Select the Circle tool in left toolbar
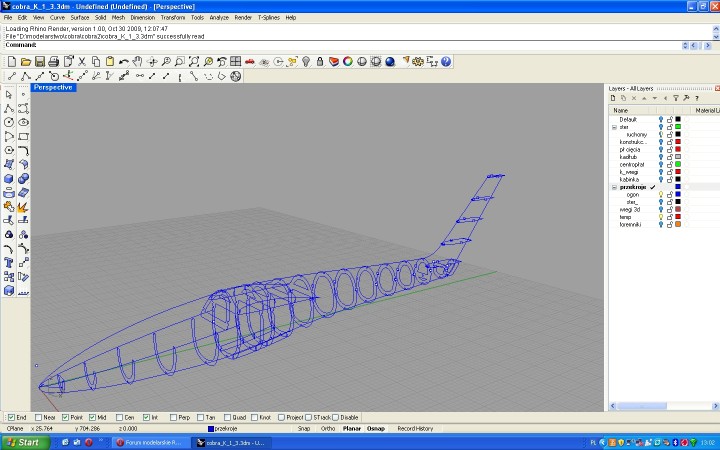720x450 pixels. 9,122
